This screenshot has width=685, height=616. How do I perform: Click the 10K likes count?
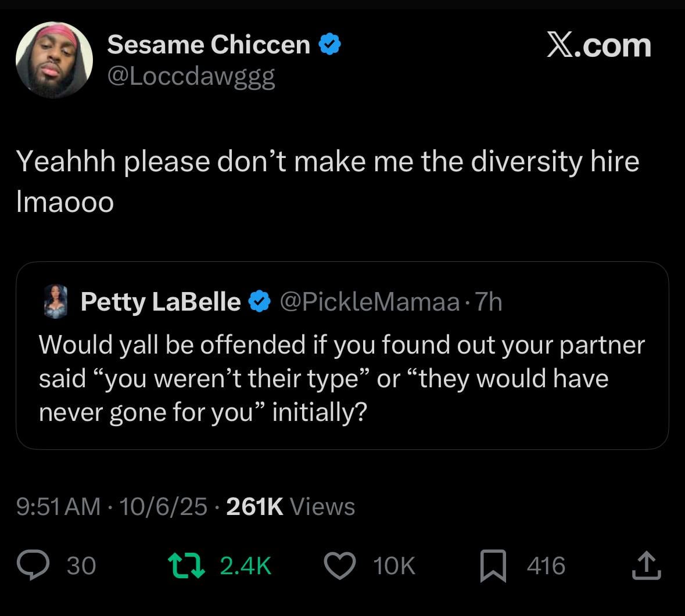[394, 565]
